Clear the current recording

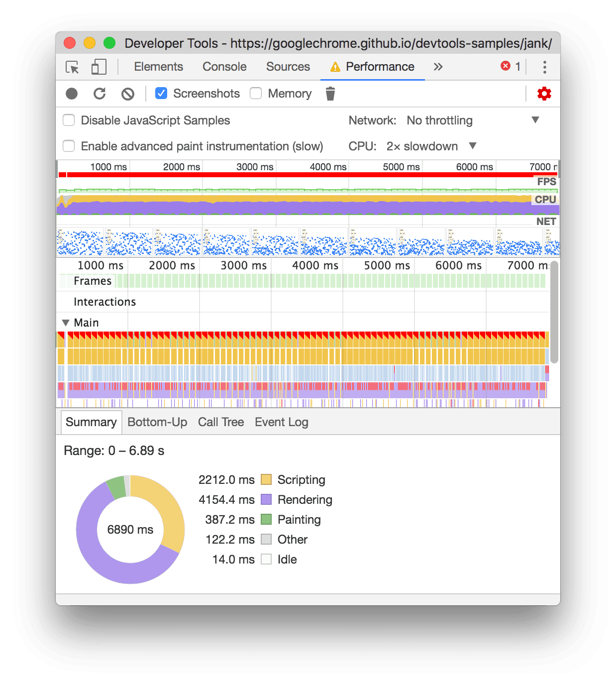coord(128,93)
